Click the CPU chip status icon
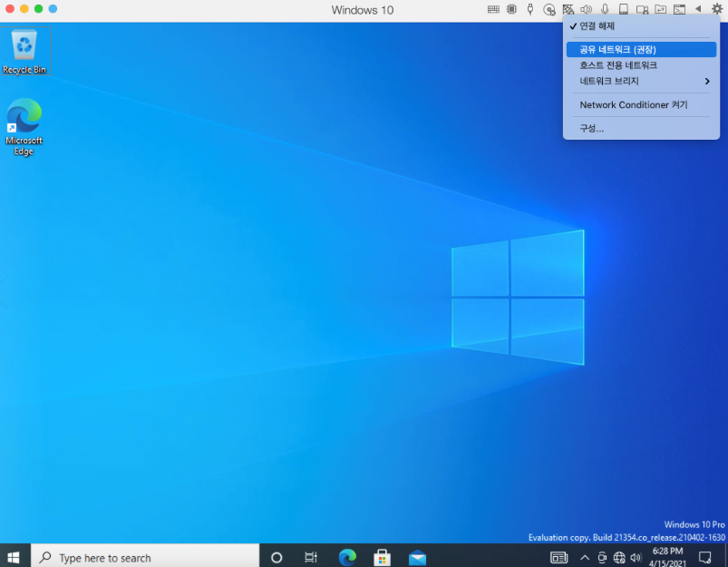728x567 pixels. [x=511, y=9]
